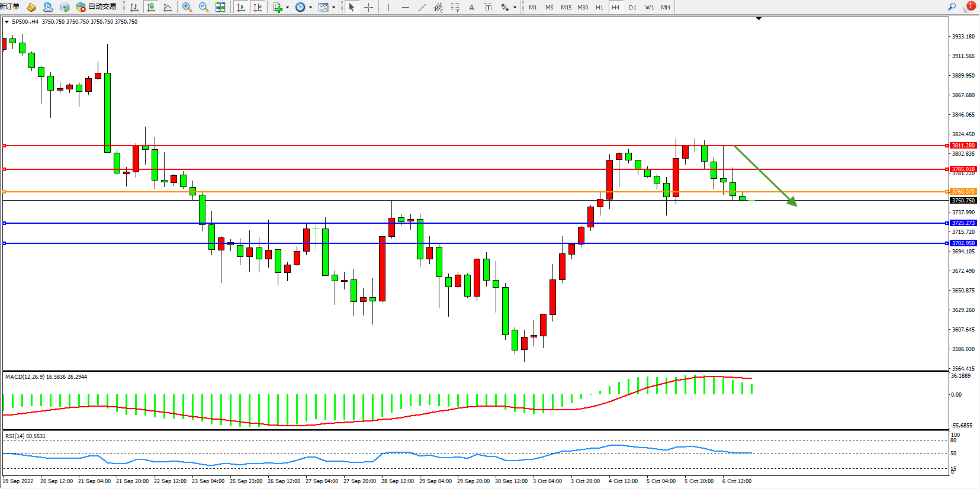This screenshot has height=489, width=980.
Task: Draw a horizontal line tool
Action: pyautogui.click(x=405, y=7)
